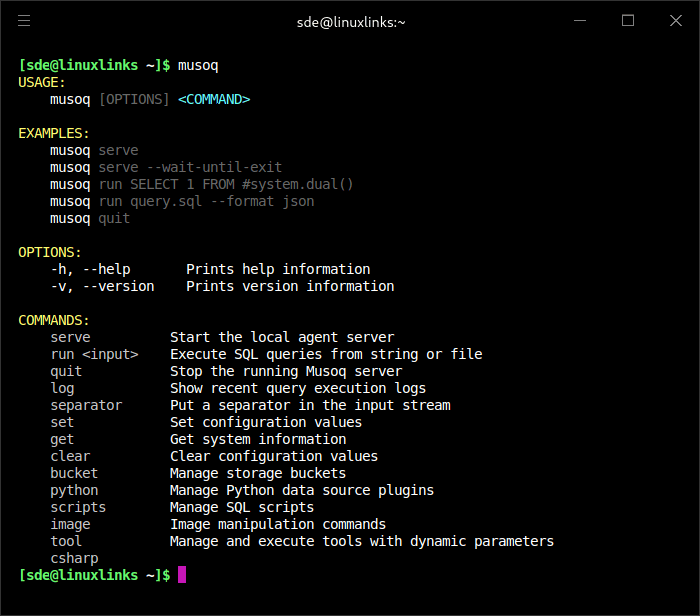Click the 'musoq quit' example line
This screenshot has width=700, height=616.
(x=90, y=219)
